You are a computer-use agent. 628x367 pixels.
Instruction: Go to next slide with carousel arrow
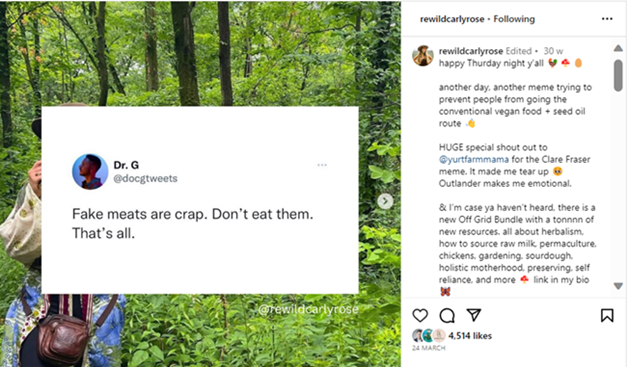click(x=385, y=201)
